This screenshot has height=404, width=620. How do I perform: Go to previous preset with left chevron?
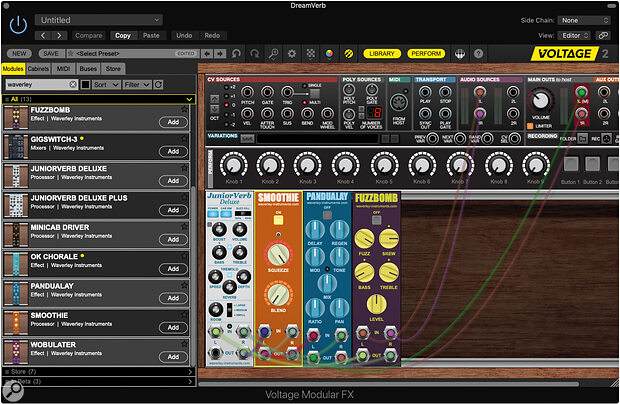pyautogui.click(x=43, y=36)
